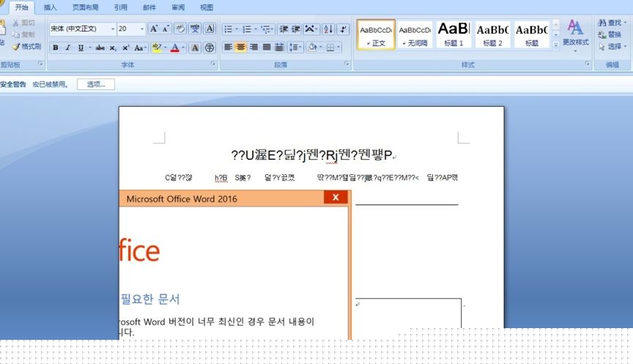Open the font name dropdown 宋体
The image size is (633, 364).
pyautogui.click(x=113, y=29)
